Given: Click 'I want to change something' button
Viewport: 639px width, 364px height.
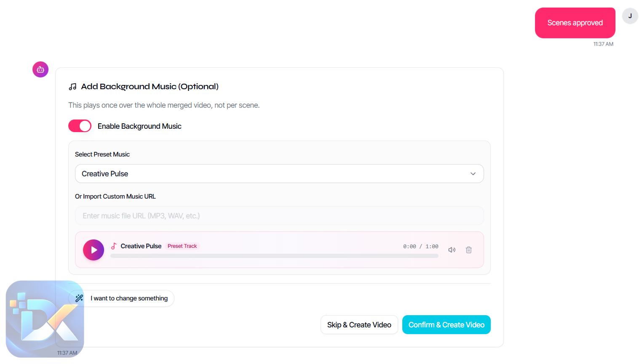Looking at the screenshot, I should click(x=122, y=298).
